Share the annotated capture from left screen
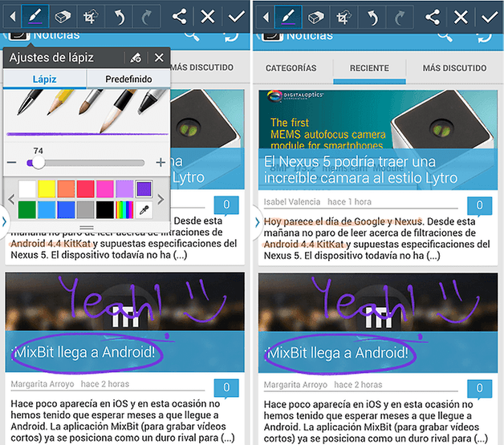504x445 pixels. (x=179, y=16)
